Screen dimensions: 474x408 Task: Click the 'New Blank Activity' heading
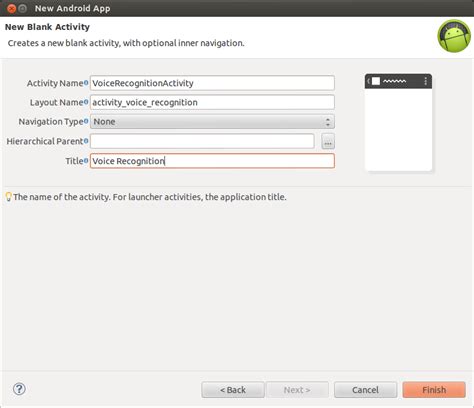click(47, 27)
